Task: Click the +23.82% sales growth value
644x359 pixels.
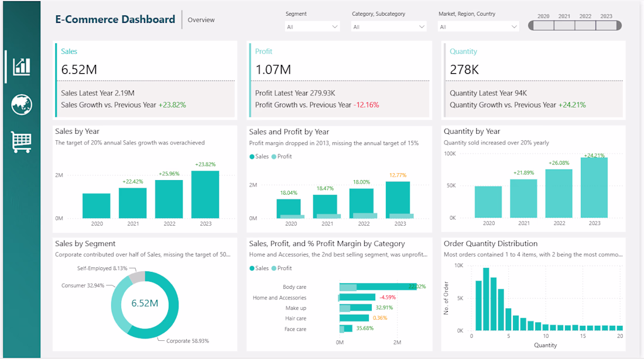Action: click(x=172, y=105)
